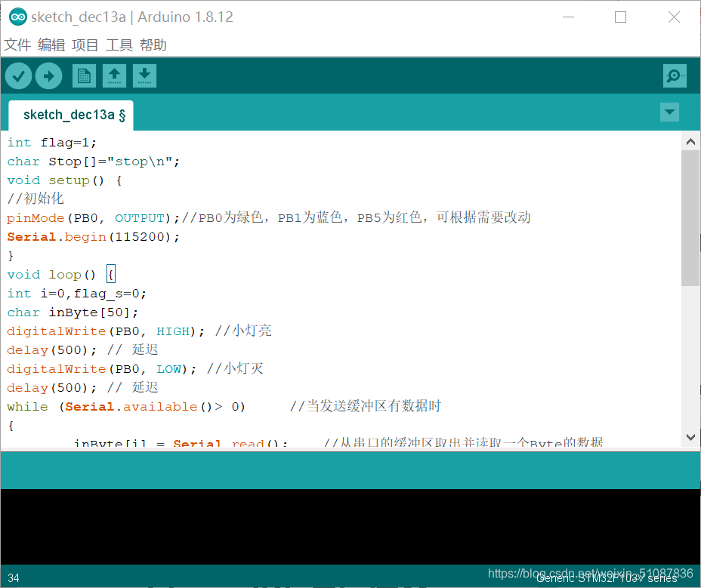Image resolution: width=701 pixels, height=588 pixels.
Task: Save the sketch with the Save arrow icon
Action: 144,75
